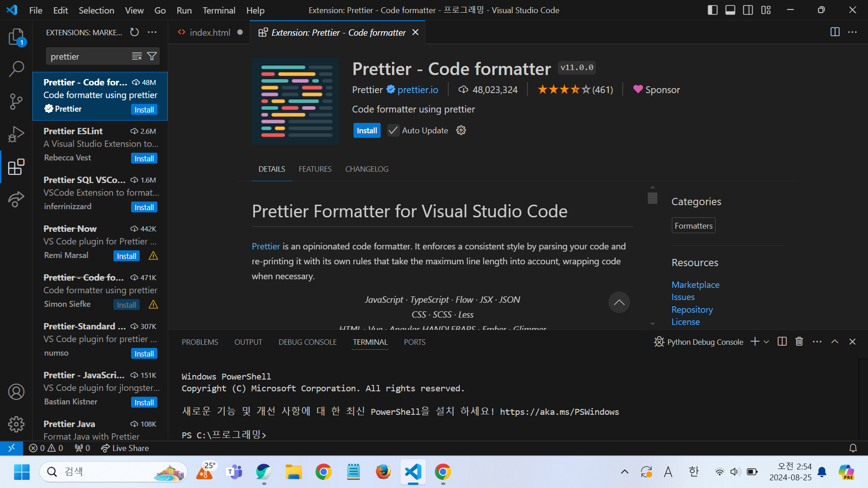The height and width of the screenshot is (488, 868).
Task: Toggle primary side bar layout icon
Action: click(712, 10)
